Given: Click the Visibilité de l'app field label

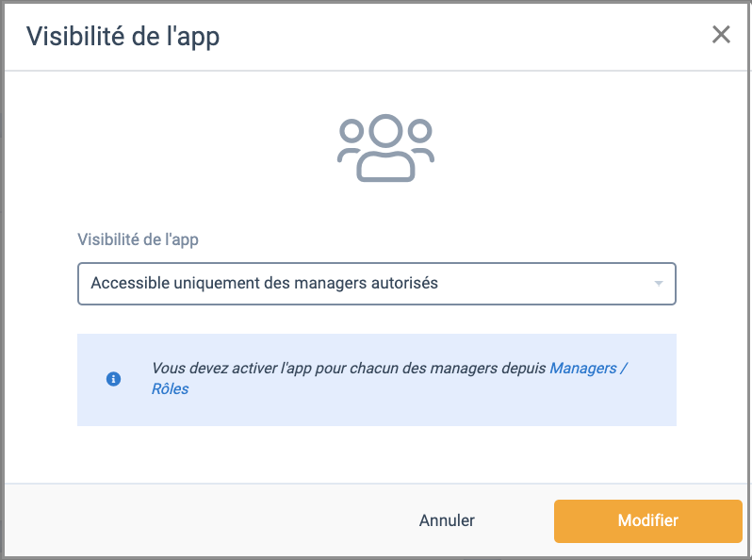Looking at the screenshot, I should coord(139,239).
